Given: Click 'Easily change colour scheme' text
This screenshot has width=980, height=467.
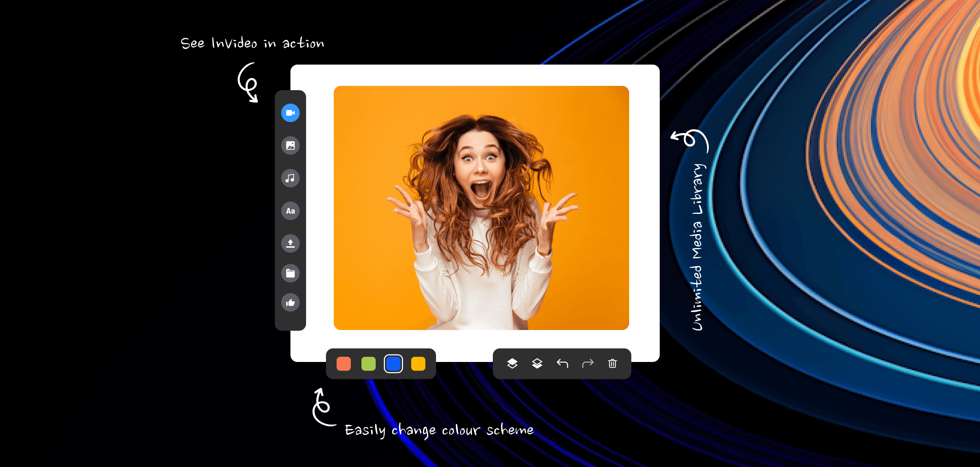Looking at the screenshot, I should [x=439, y=430].
